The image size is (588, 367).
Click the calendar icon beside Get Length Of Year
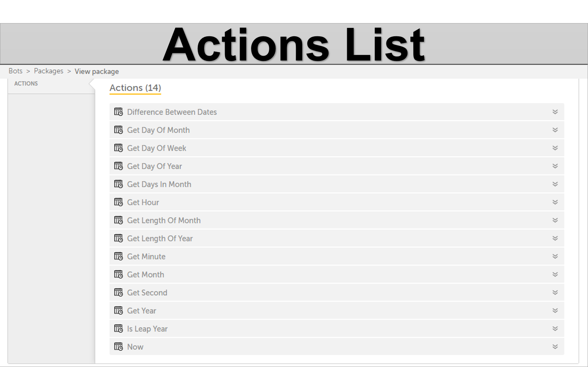pyautogui.click(x=118, y=238)
